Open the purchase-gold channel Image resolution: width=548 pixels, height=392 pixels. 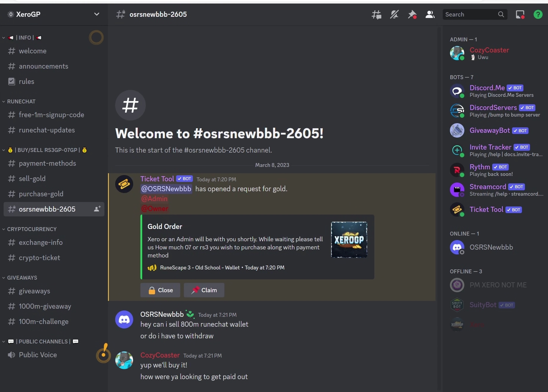54,194
